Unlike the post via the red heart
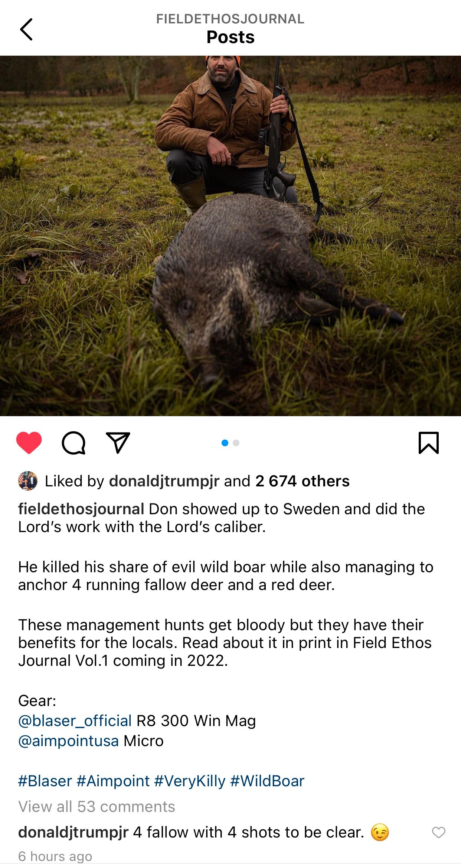This screenshot has width=461, height=868. point(29,443)
